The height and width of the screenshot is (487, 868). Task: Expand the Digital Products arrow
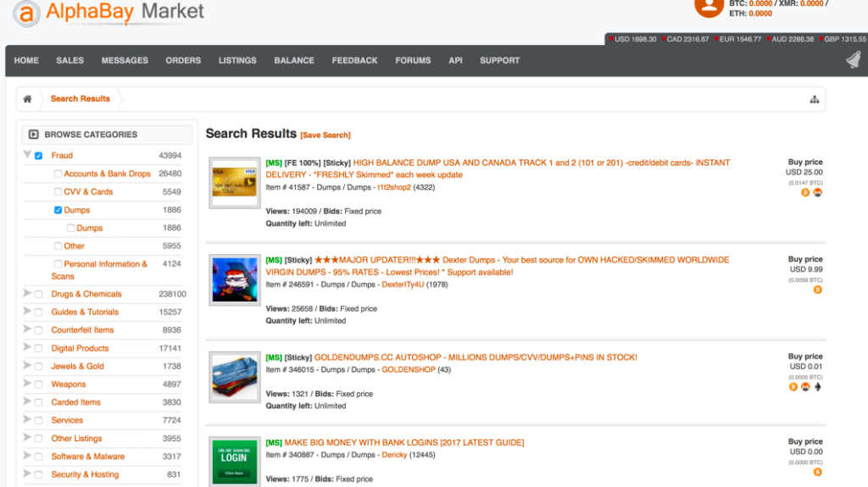pyautogui.click(x=27, y=347)
